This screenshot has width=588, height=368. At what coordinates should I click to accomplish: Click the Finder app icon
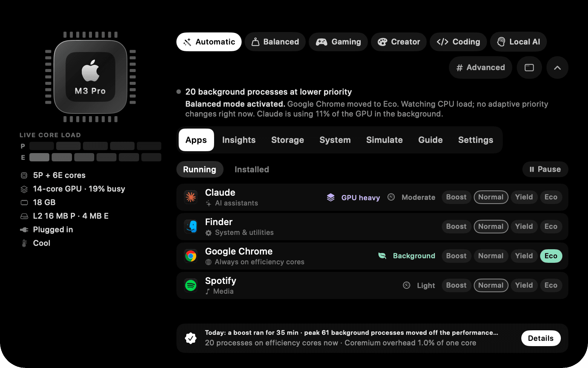[191, 227]
